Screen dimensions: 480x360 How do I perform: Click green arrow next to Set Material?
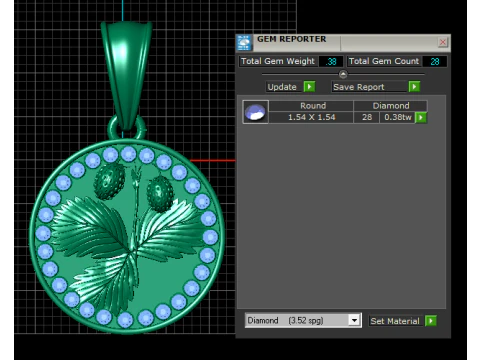pyautogui.click(x=431, y=321)
